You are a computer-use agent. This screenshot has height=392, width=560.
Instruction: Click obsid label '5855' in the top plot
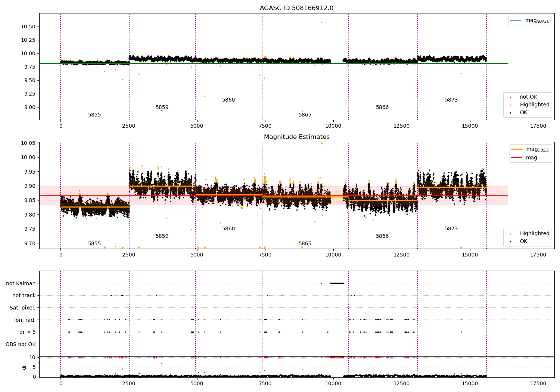pyautogui.click(x=94, y=115)
